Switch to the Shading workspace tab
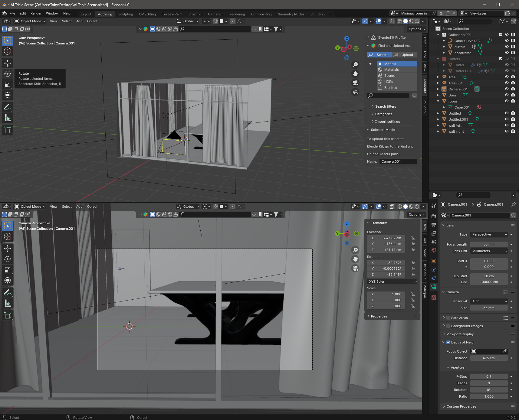The width and height of the screenshot is (519, 420). [x=195, y=14]
